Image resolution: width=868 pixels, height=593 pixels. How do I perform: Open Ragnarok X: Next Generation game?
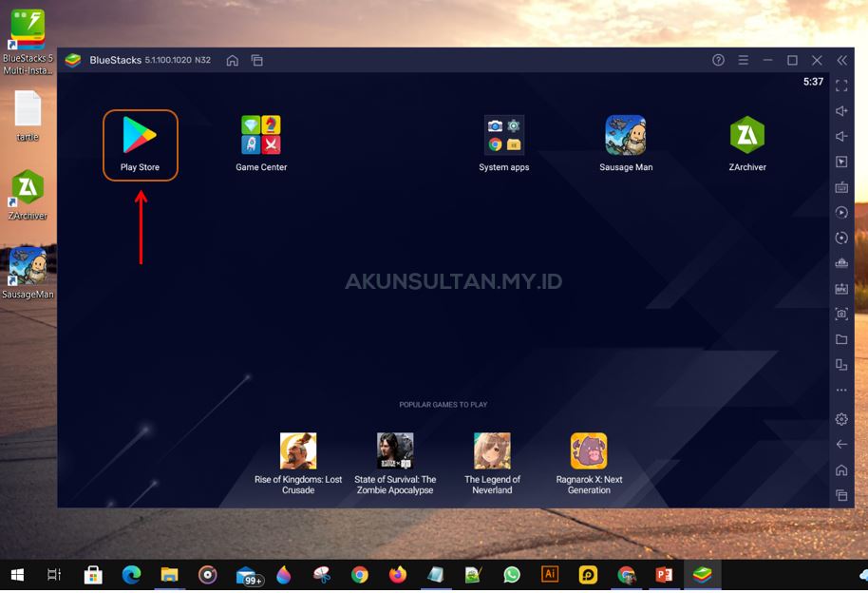[589, 464]
